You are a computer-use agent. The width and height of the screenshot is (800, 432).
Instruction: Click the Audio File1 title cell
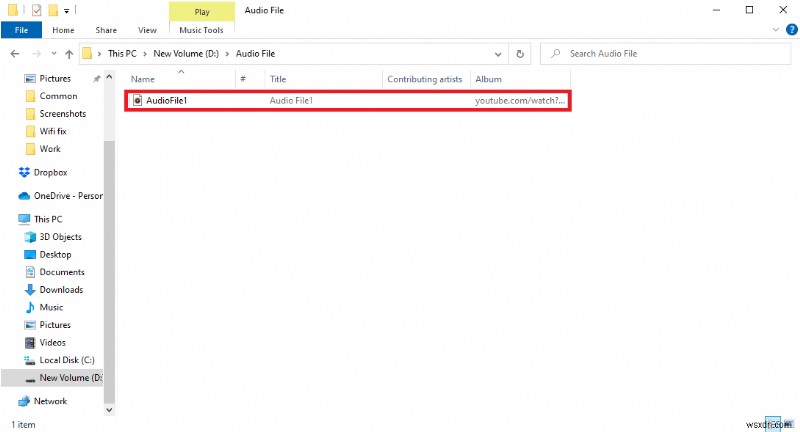[291, 100]
